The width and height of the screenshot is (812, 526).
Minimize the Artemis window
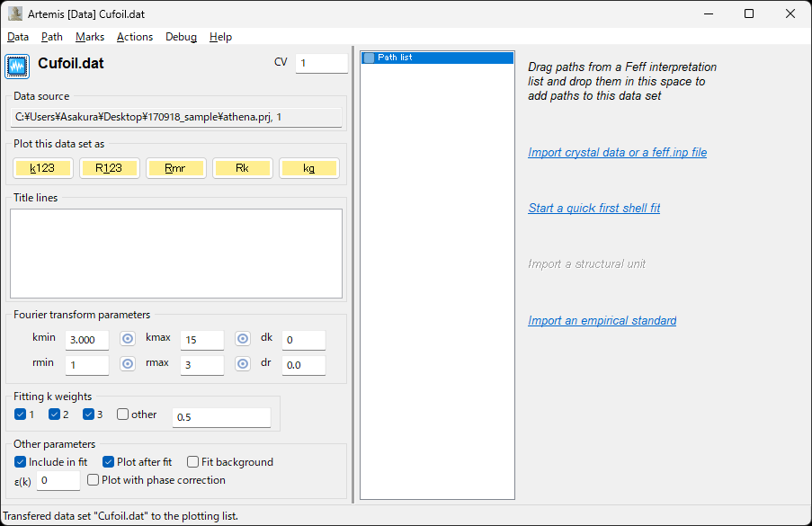coord(709,13)
